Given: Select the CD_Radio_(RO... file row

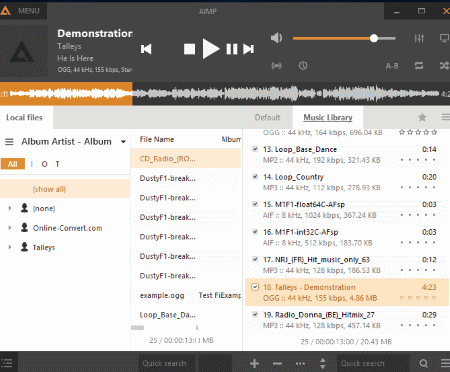Looking at the screenshot, I should (x=186, y=159).
